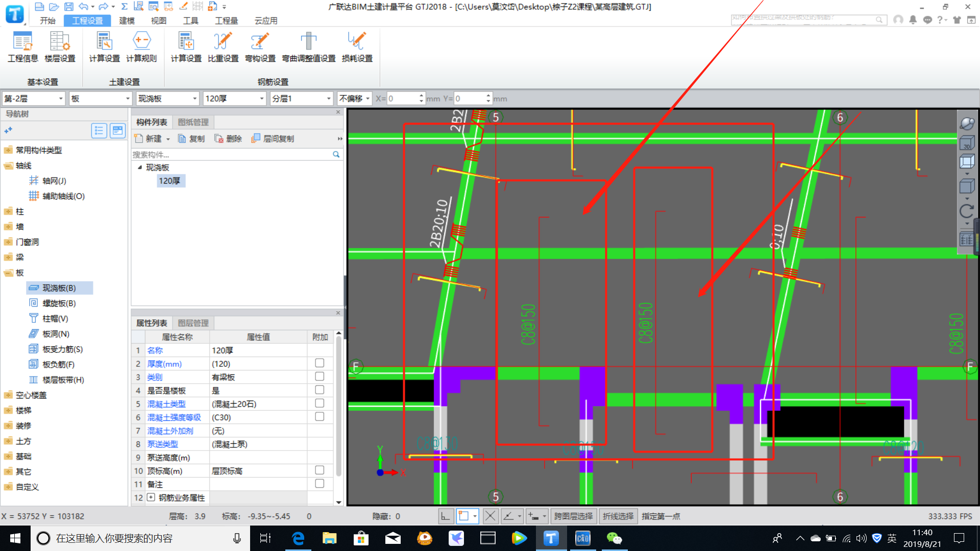Tick the 附加 checkbox for 备注

(x=320, y=483)
